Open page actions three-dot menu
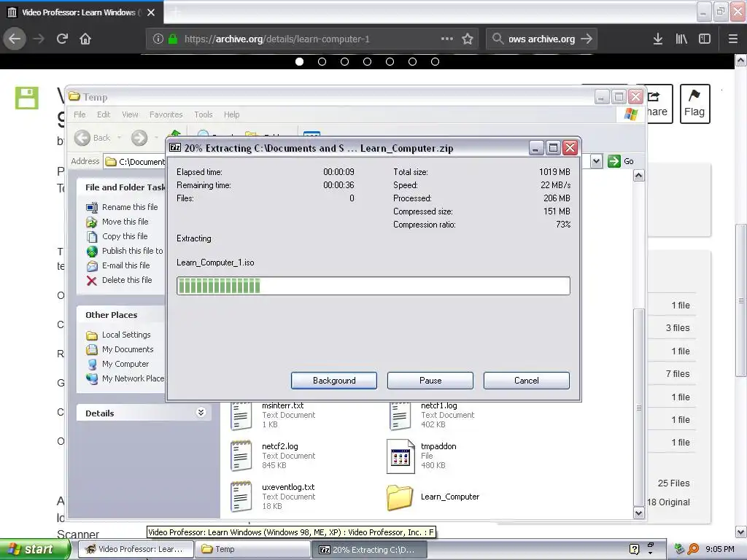 447,39
